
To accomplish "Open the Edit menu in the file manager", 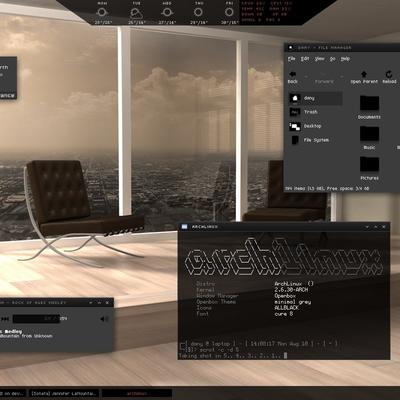I will coord(305,59).
